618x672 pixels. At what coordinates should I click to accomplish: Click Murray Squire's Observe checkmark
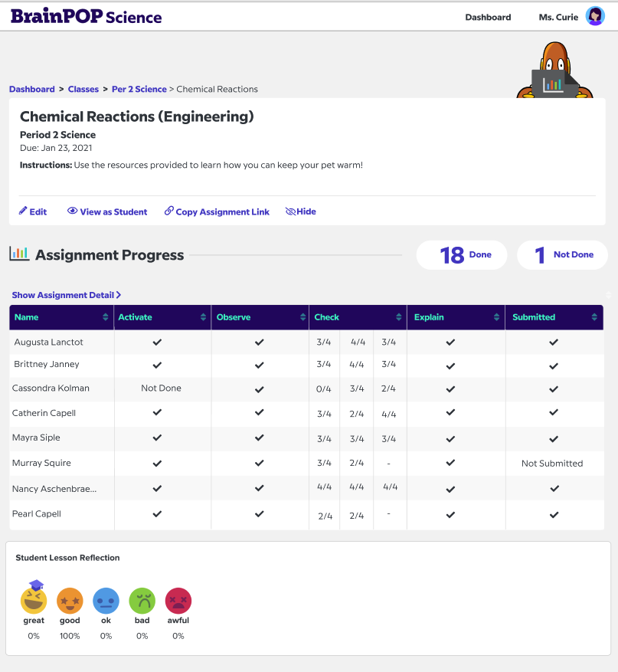pyautogui.click(x=259, y=463)
